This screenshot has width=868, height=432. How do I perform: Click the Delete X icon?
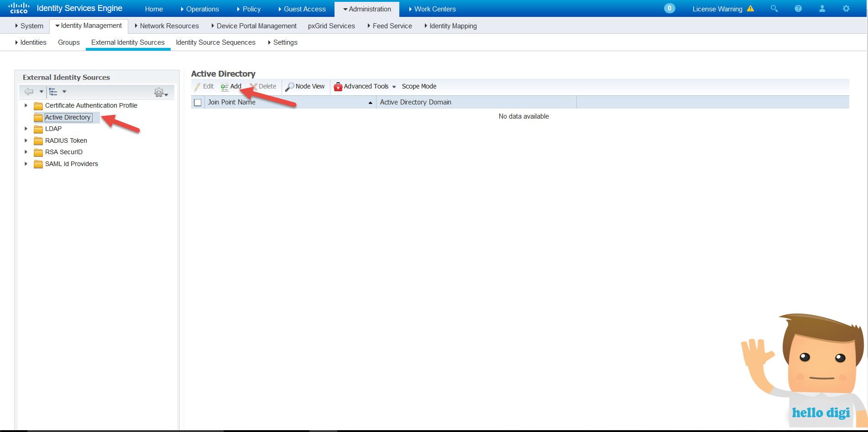tap(254, 87)
